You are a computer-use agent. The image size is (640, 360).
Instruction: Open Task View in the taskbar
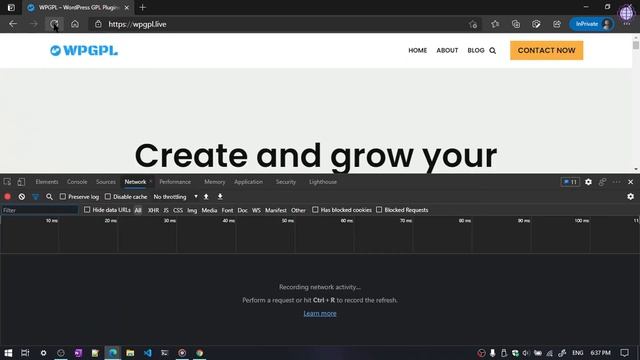[x=25, y=353]
